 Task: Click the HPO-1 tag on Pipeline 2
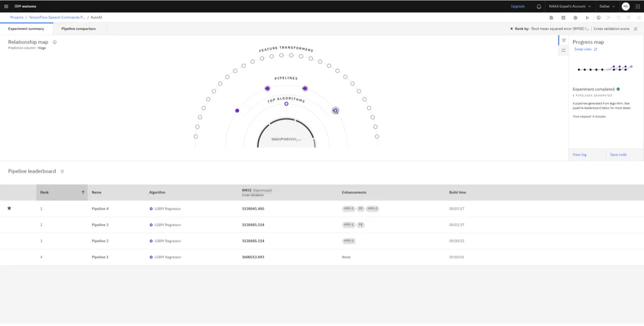(x=349, y=241)
